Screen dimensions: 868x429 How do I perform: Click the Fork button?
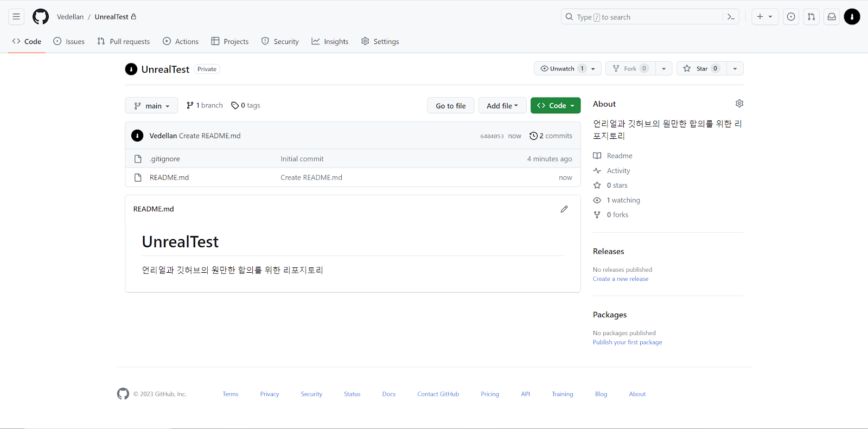point(630,68)
